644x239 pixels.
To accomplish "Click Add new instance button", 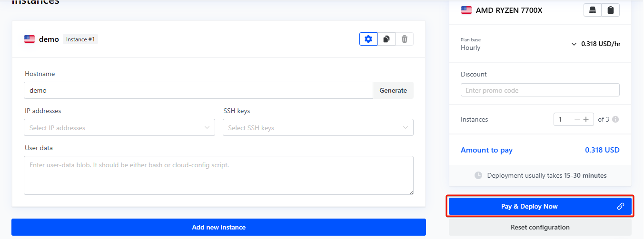I will (x=218, y=227).
